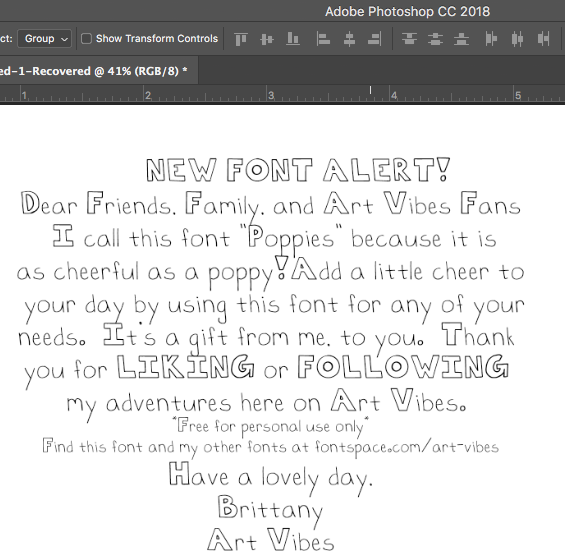Click the fontspace.com/art-vibes text on canvas

coord(407,448)
